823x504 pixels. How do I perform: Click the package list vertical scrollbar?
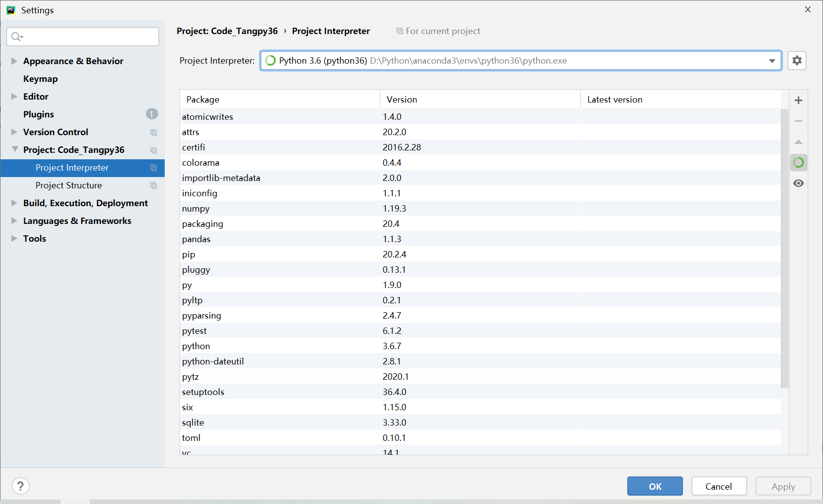pyautogui.click(x=785, y=249)
